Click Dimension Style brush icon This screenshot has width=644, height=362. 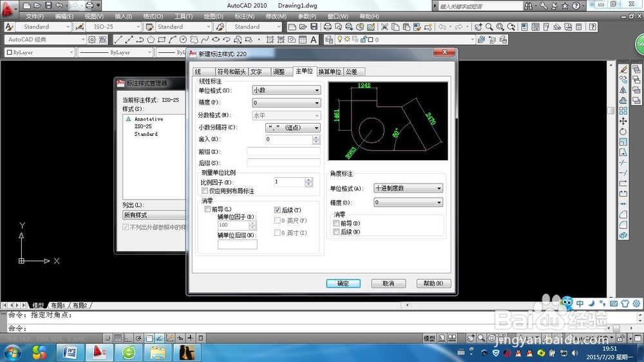click(80, 26)
